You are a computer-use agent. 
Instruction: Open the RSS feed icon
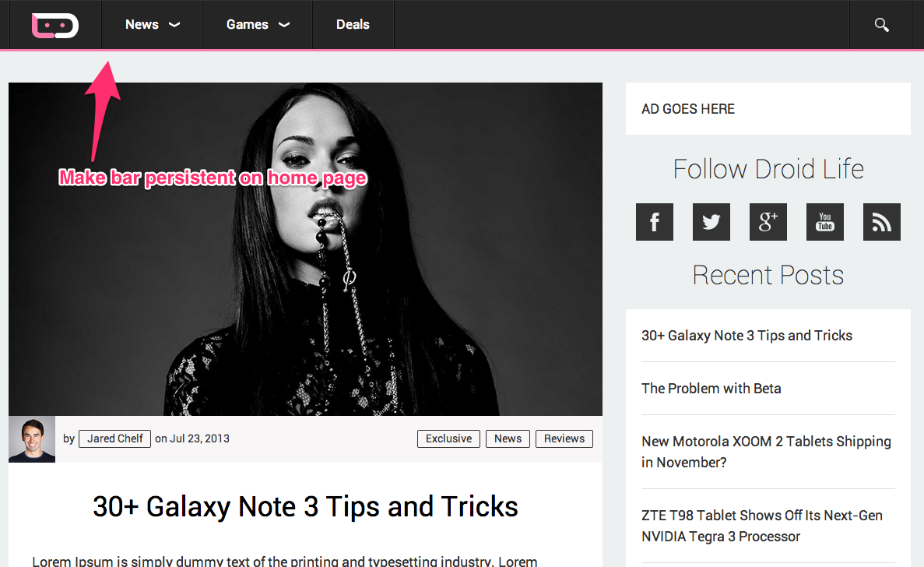881,222
